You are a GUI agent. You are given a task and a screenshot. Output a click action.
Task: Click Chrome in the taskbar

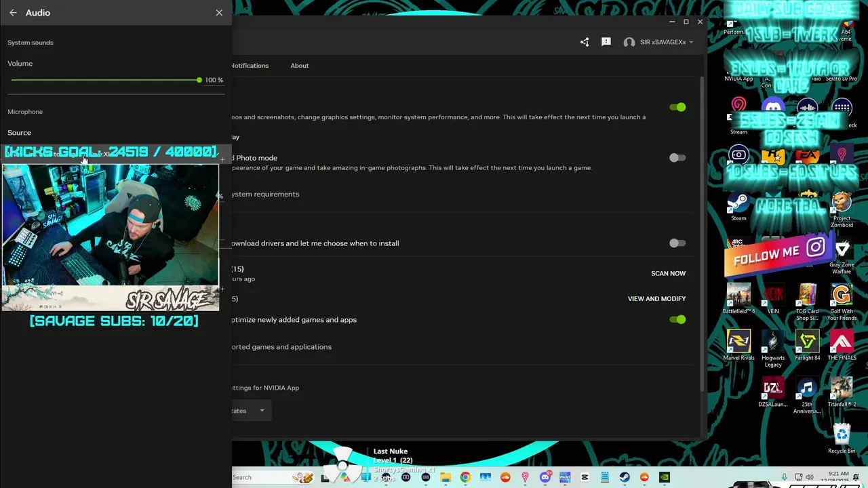(x=465, y=477)
